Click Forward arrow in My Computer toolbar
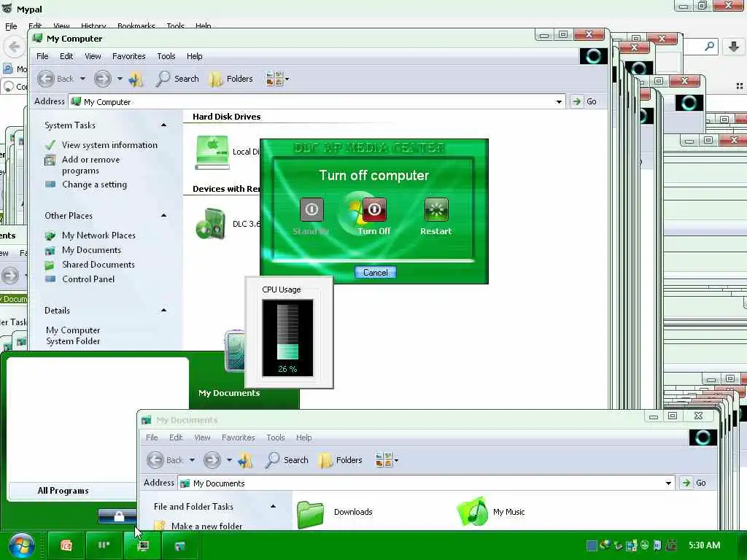Screen dimensions: 747x560 pos(102,79)
